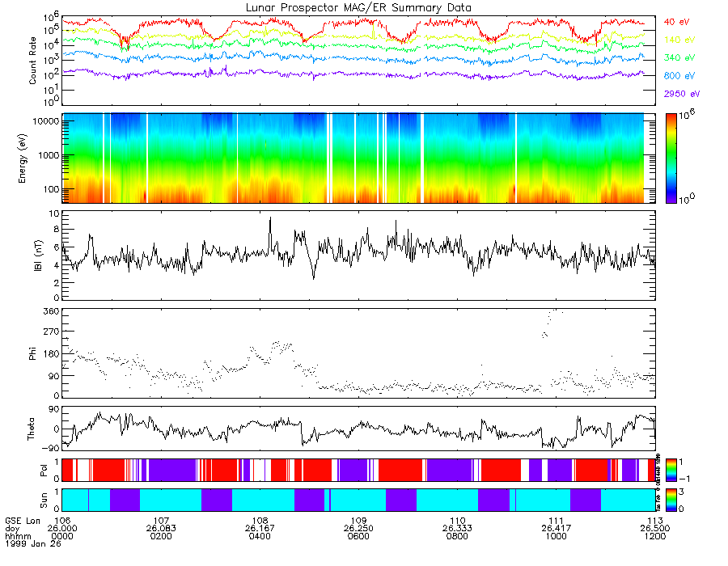This screenshot has height=566, width=728.
Task: Click the doy row label
Action: click(x=12, y=529)
